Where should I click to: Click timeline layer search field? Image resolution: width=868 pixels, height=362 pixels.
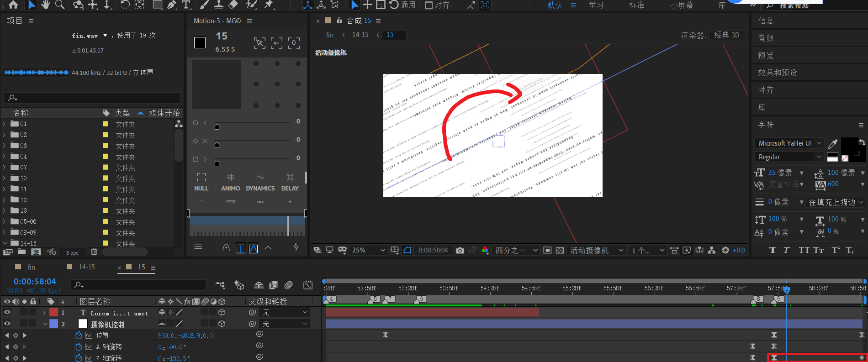pyautogui.click(x=138, y=285)
